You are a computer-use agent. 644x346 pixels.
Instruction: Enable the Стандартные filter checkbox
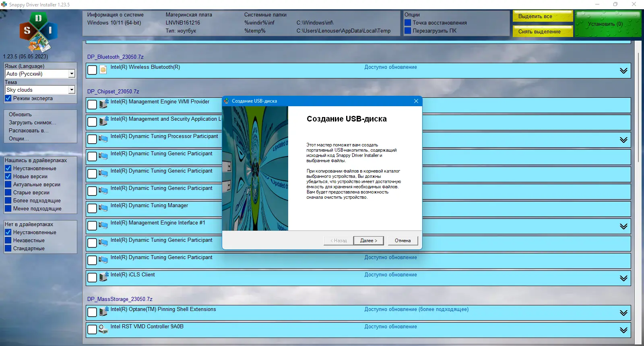(8, 249)
